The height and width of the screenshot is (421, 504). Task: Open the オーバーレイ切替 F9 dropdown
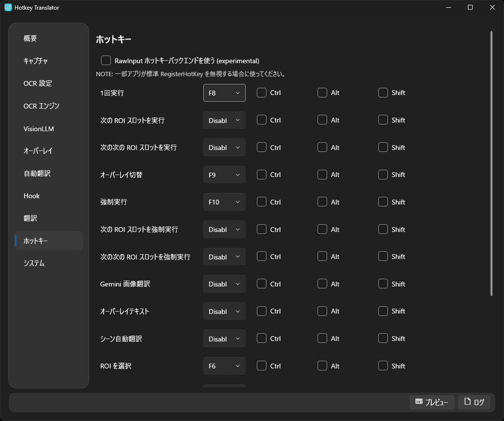tap(225, 175)
